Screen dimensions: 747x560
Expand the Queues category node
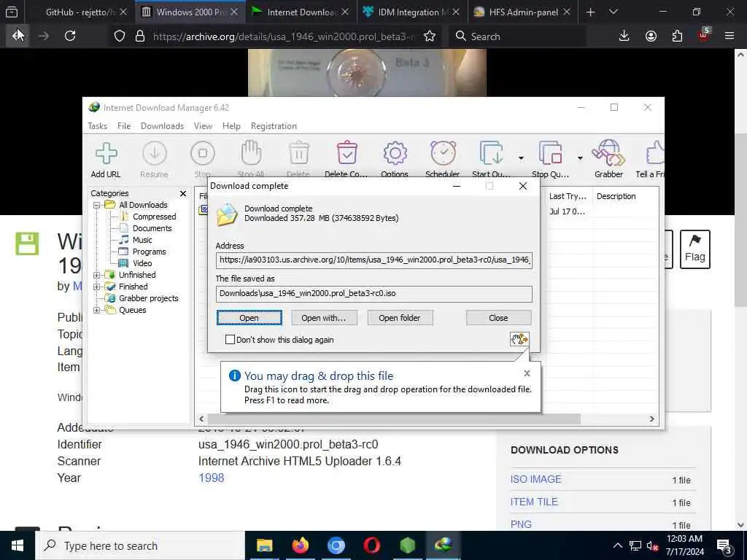(96, 310)
